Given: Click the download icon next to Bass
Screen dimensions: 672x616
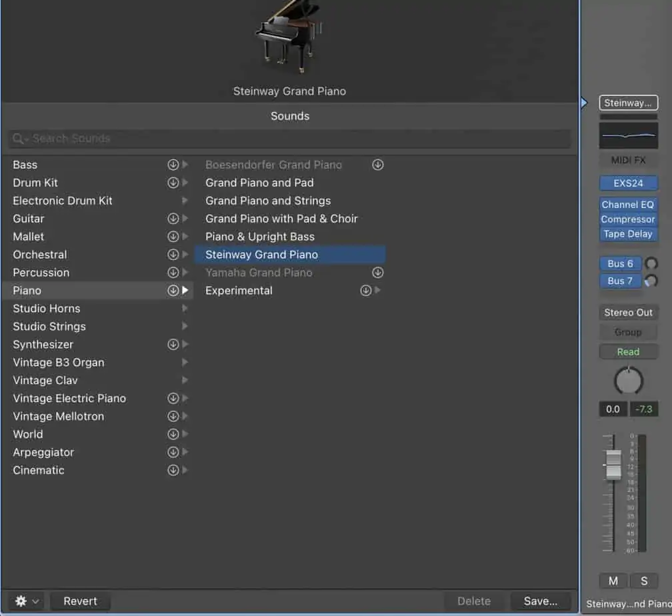Looking at the screenshot, I should point(173,165).
